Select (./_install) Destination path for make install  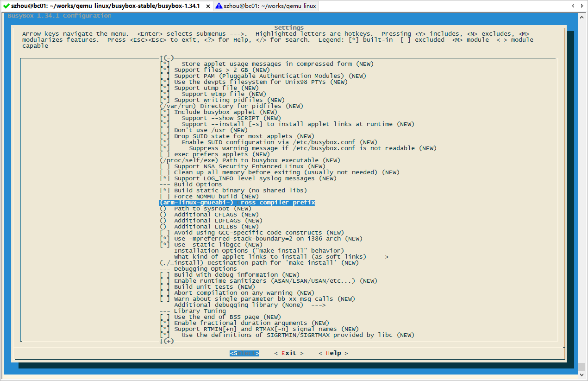tap(259, 263)
